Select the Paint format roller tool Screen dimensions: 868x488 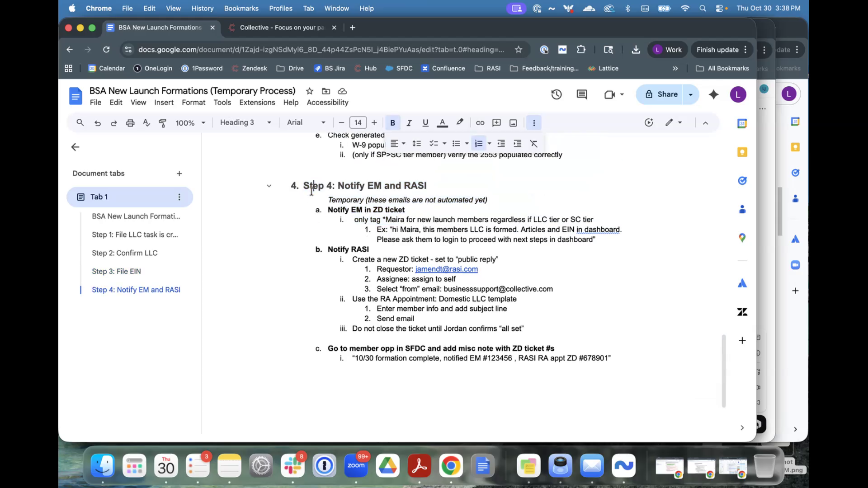pos(163,123)
